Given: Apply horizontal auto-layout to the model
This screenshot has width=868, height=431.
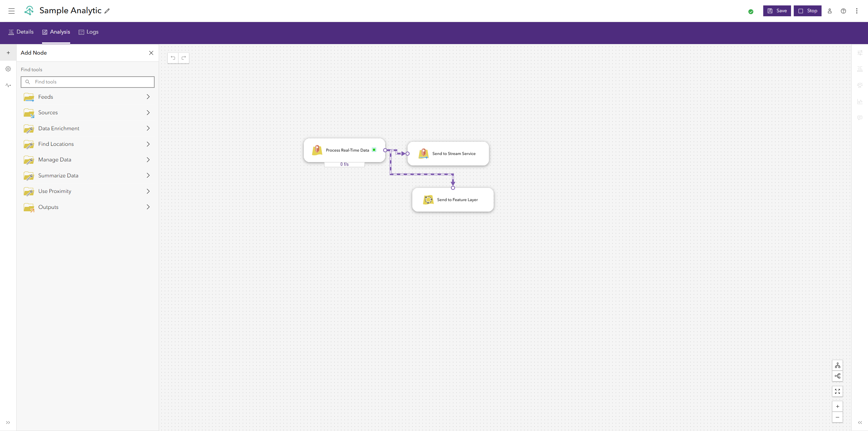Looking at the screenshot, I should (x=837, y=376).
